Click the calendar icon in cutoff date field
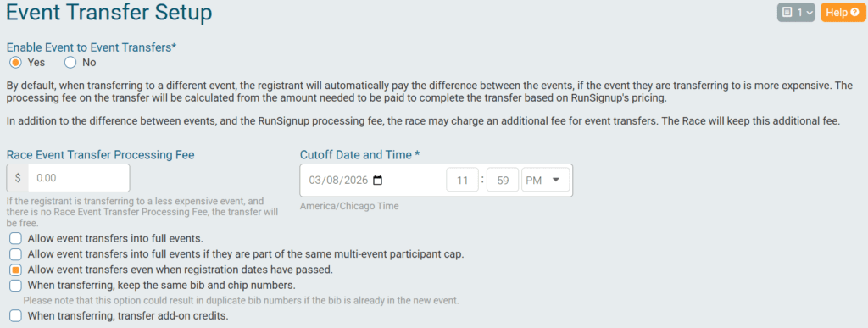The height and width of the screenshot is (328, 868). [x=377, y=181]
